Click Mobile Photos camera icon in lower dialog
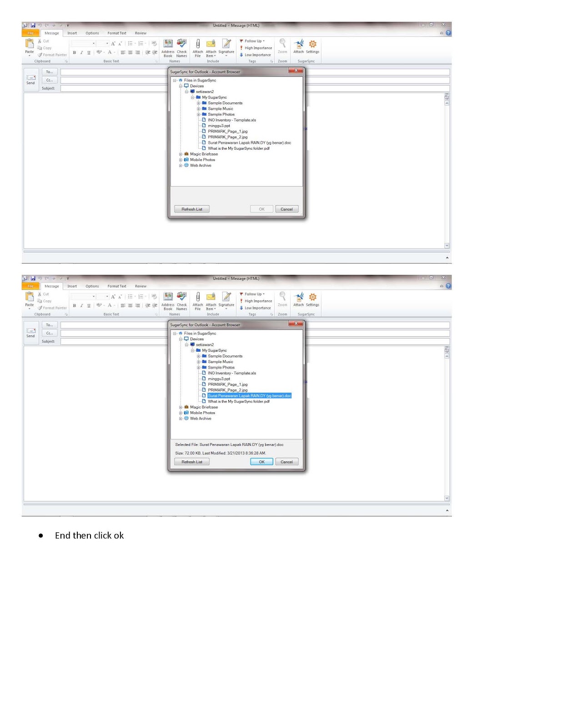The image size is (562, 728). [186, 413]
